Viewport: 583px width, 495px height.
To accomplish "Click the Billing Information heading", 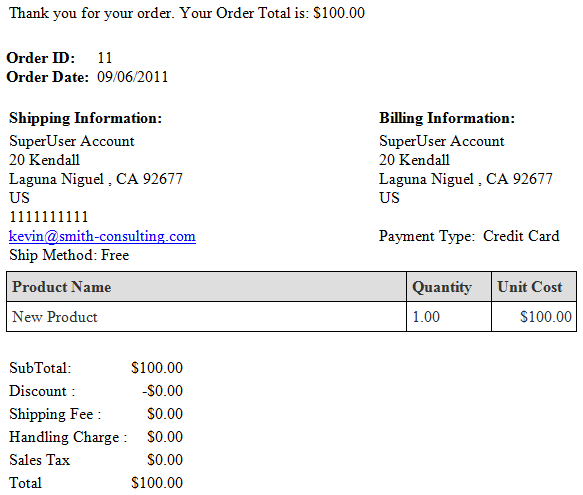I will click(447, 118).
